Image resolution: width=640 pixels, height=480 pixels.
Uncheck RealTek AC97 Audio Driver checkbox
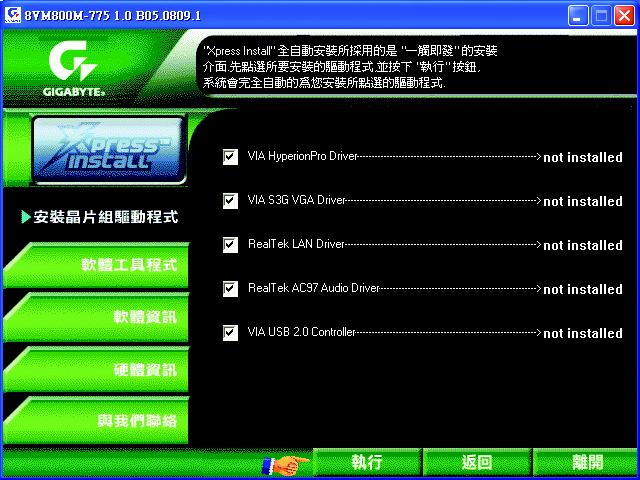click(230, 289)
